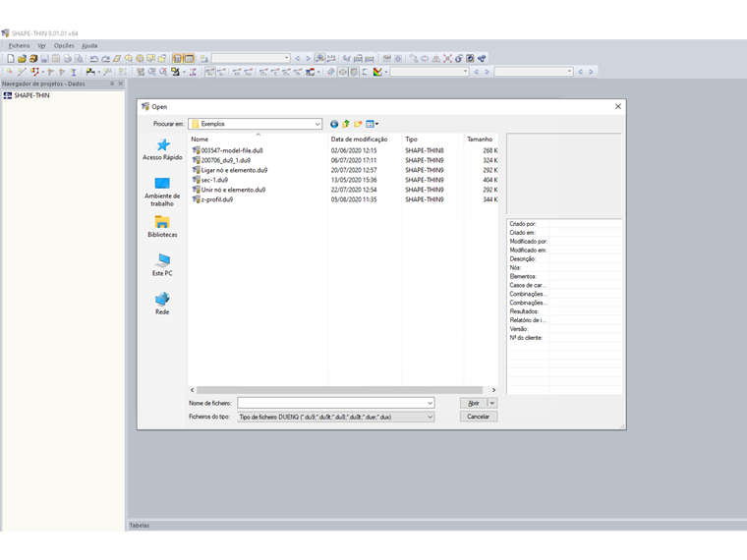Open Acesso Rápido shortcut
747x560 pixels.
pos(162,149)
